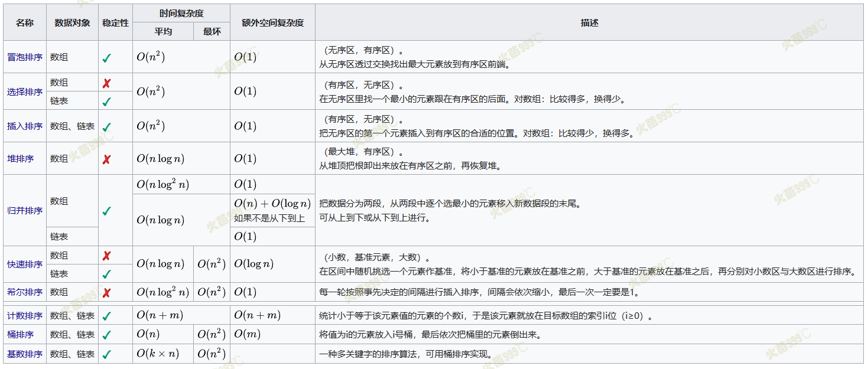Click description starting 每一轮按照事先决定的间隔
868x369 pixels.
479,292
